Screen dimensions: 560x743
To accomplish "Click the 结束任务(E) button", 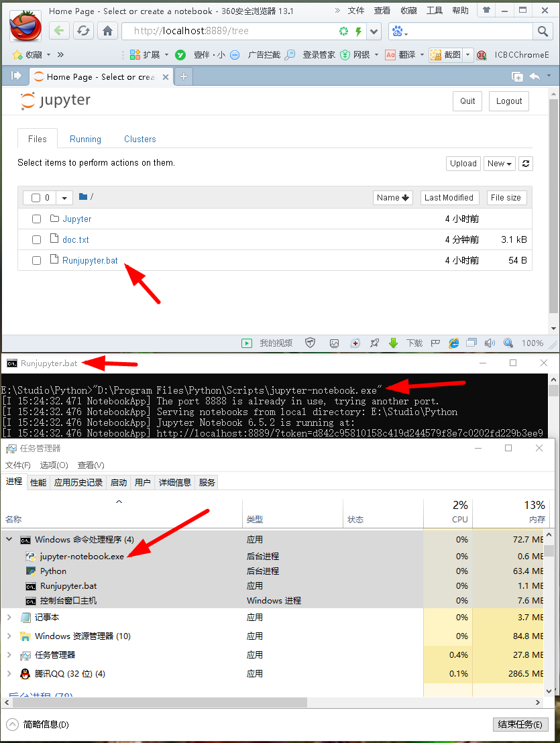I will 520,724.
